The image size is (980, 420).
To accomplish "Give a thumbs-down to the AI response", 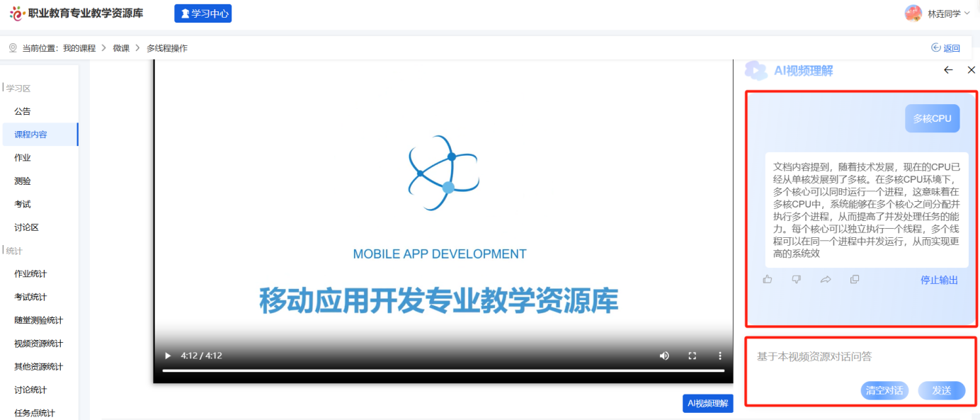I will (796, 279).
